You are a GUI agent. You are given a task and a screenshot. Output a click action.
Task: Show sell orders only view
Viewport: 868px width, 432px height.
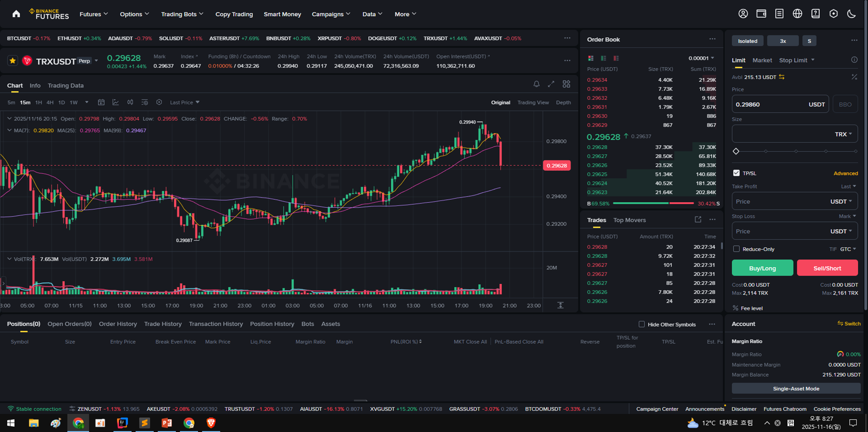(616, 58)
